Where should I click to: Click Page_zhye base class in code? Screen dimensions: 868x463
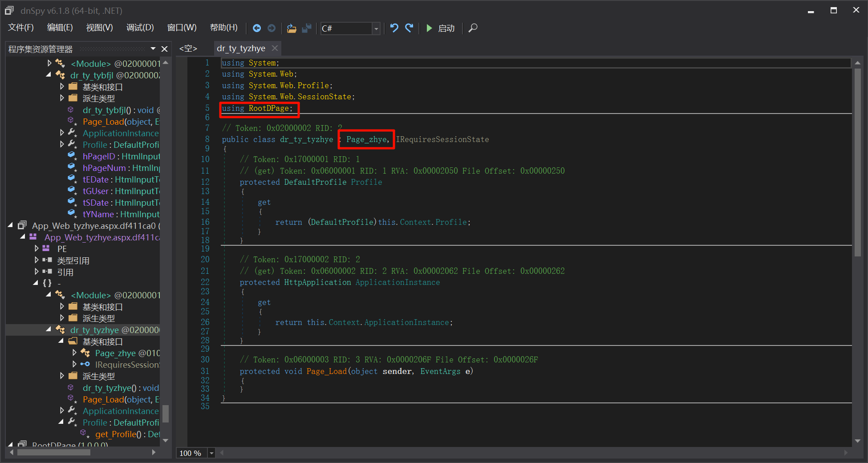point(366,139)
